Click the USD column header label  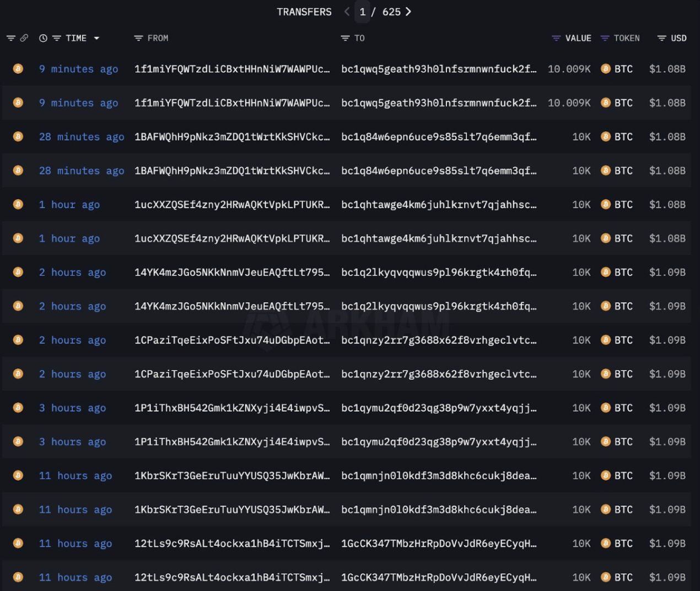pos(679,38)
